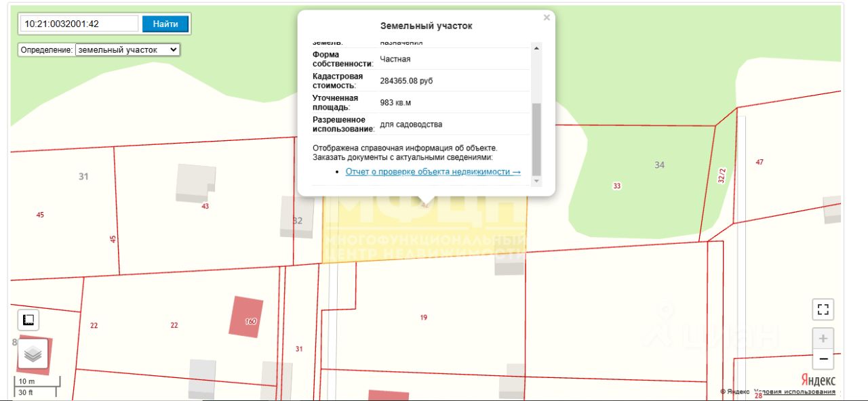
Task: Select parcel 19 on the map
Action: pyautogui.click(x=424, y=317)
